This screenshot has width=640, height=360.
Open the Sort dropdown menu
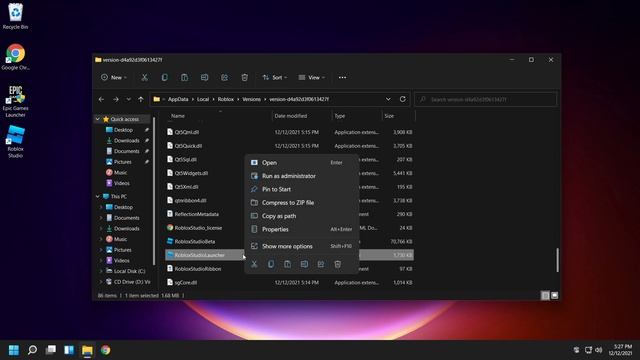275,78
